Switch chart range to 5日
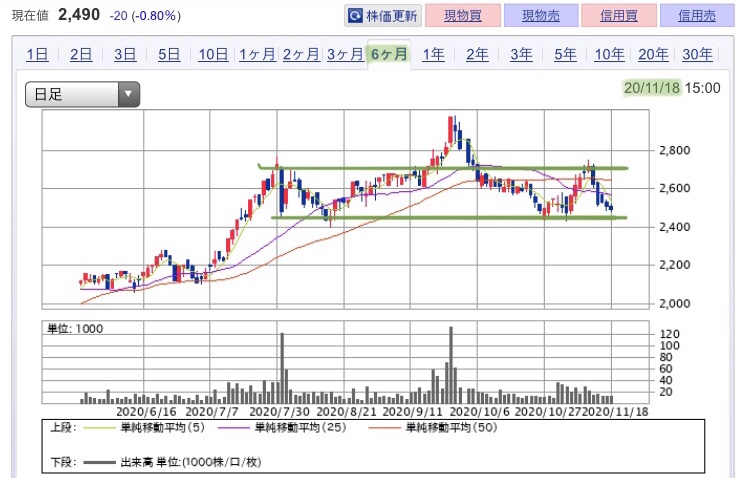 point(169,55)
